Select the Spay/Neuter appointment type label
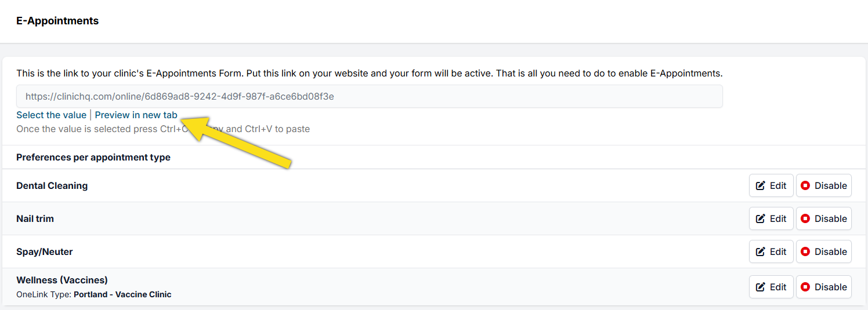 (45, 252)
